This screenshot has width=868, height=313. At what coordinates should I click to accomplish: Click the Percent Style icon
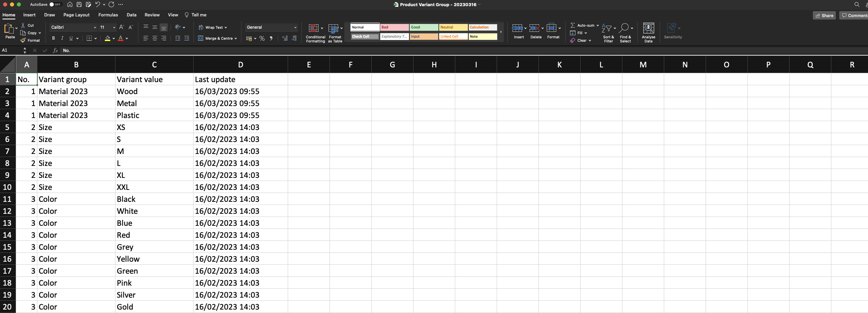[x=262, y=38]
